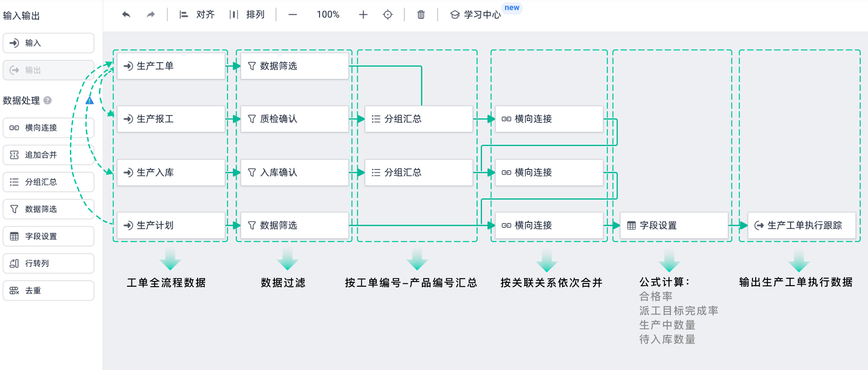Pick 字段设置 from the sidebar list

(x=49, y=236)
